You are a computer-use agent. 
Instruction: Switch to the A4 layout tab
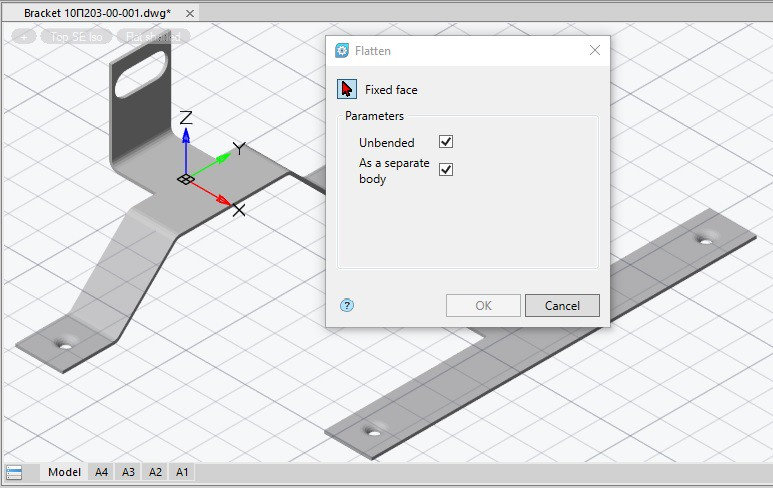(101, 472)
